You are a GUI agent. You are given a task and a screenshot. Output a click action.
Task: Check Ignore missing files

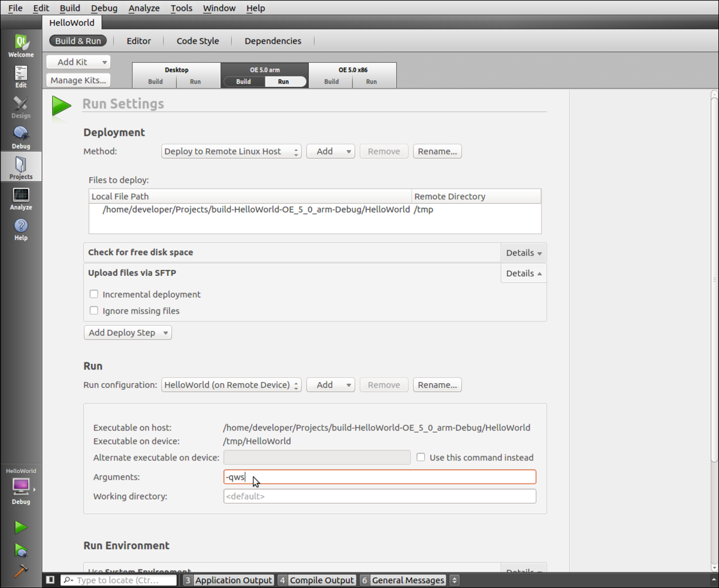(x=93, y=311)
